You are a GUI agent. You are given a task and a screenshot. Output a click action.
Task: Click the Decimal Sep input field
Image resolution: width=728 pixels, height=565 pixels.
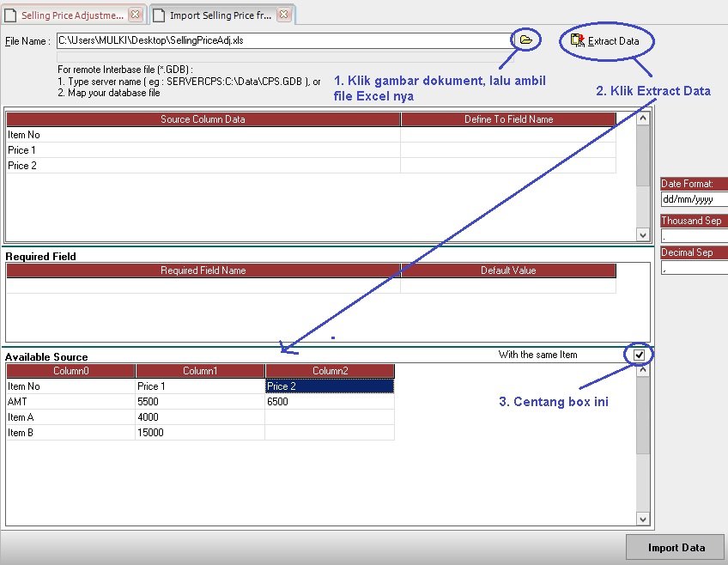pyautogui.click(x=695, y=267)
